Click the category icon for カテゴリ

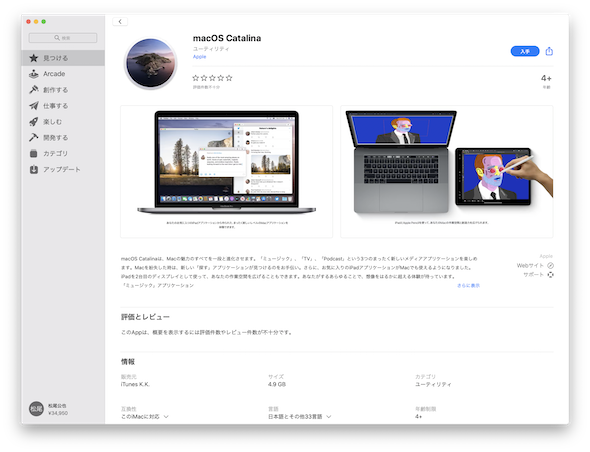[34, 154]
